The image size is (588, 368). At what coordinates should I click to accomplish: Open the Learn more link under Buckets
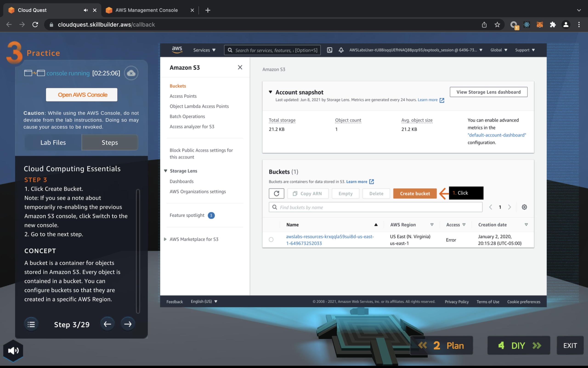coord(360,181)
